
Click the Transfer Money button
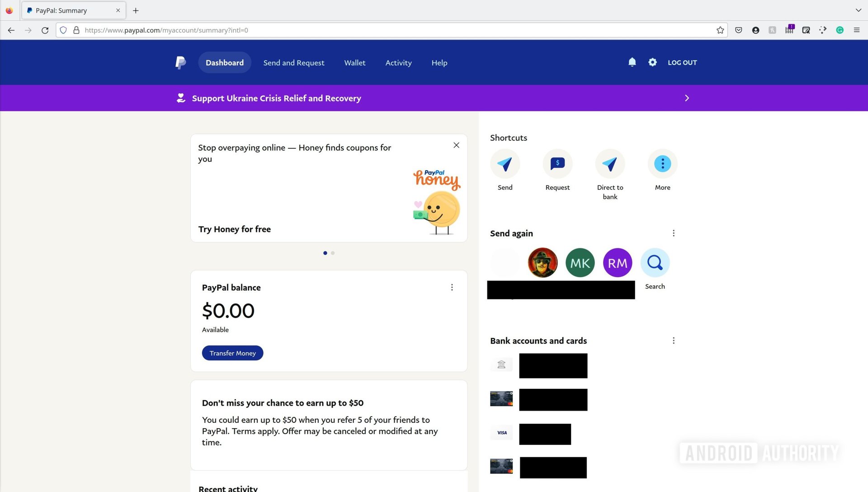[x=232, y=352]
